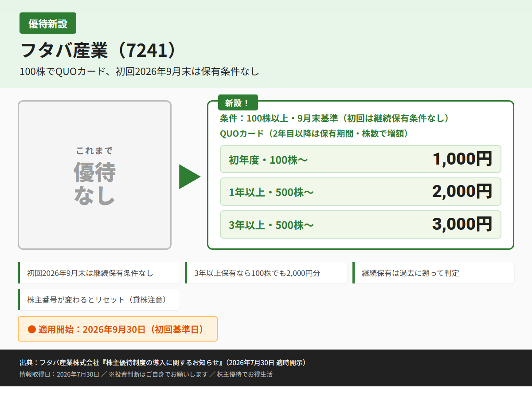Click the 条件：100株以上・9月末基準 line
532x397 pixels.
335,118
